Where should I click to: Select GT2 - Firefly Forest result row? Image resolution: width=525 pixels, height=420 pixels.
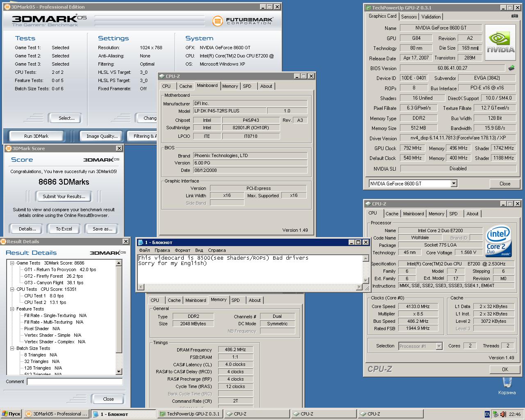pos(53,276)
